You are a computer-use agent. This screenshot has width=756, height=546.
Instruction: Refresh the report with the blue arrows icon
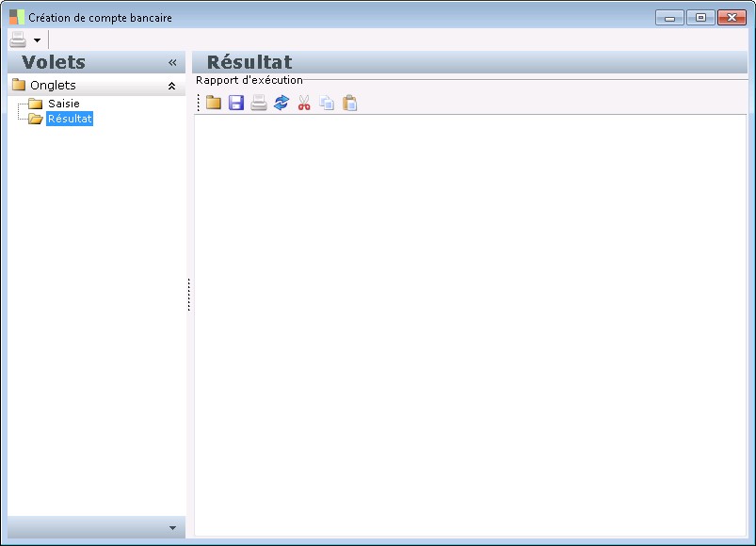tap(281, 103)
